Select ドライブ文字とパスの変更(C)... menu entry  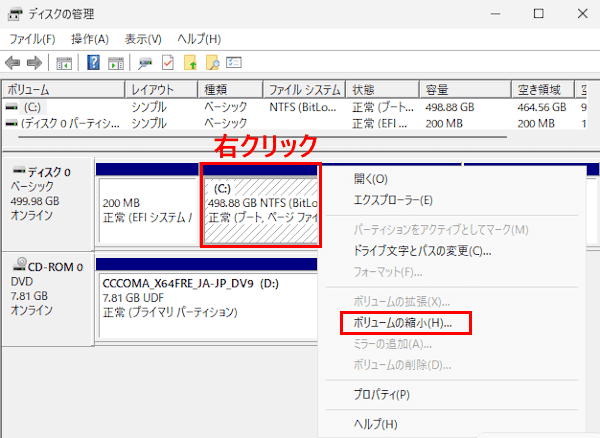[x=422, y=251]
